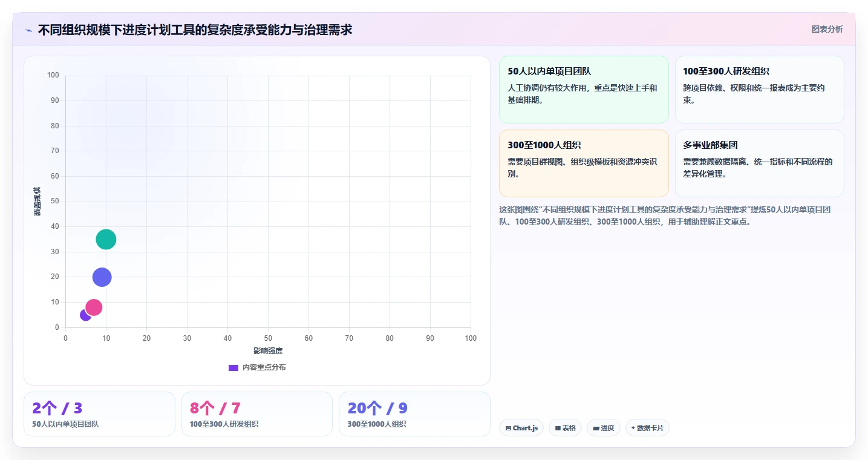Viewport: 868px width, 460px height.
Task: Click the icon in the Chart.js chip
Action: 508,428
